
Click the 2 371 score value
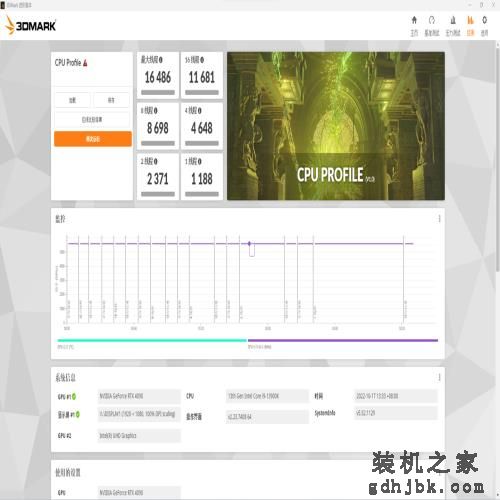click(158, 179)
